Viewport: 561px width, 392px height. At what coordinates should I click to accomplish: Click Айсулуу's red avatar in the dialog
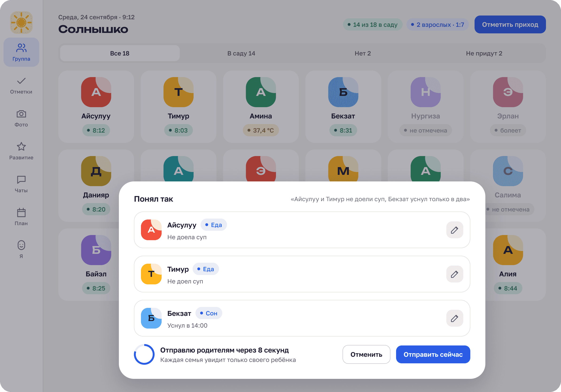click(151, 230)
